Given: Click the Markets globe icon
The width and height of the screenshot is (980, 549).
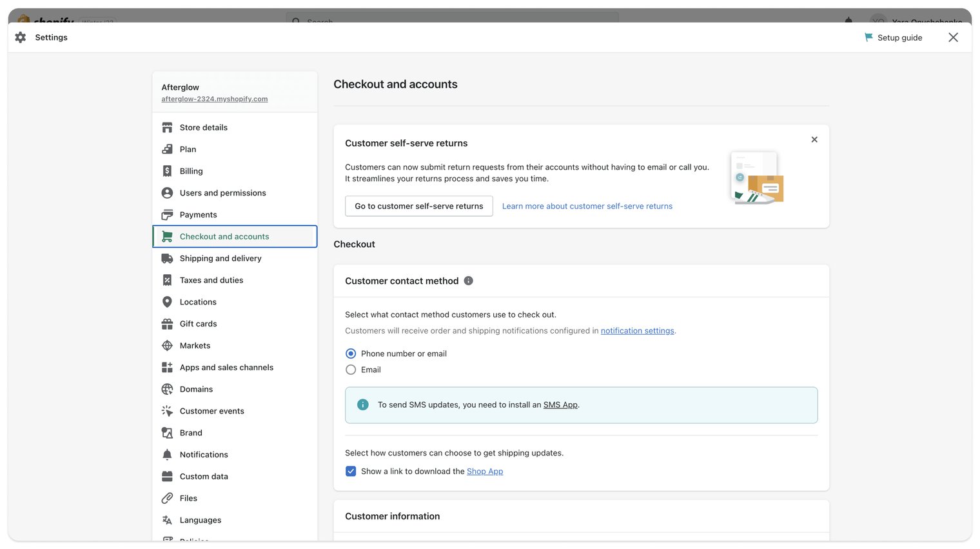Looking at the screenshot, I should [167, 346].
